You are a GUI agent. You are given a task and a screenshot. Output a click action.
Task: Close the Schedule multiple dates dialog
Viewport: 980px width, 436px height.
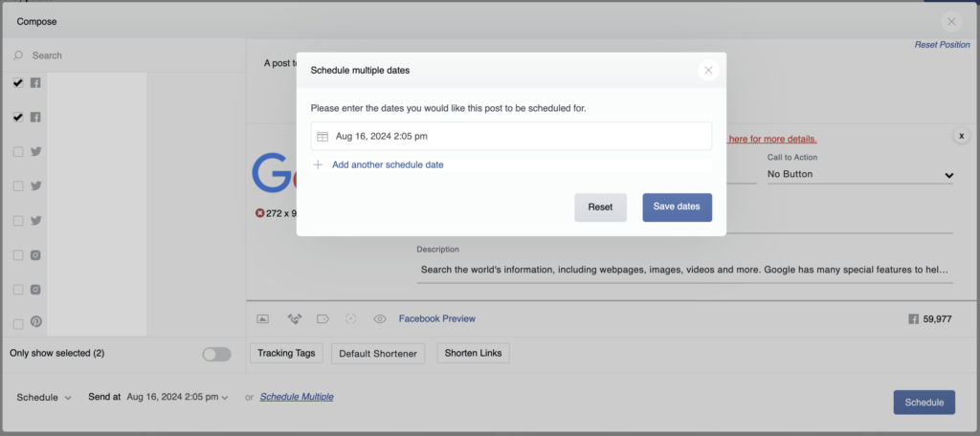[x=708, y=70]
